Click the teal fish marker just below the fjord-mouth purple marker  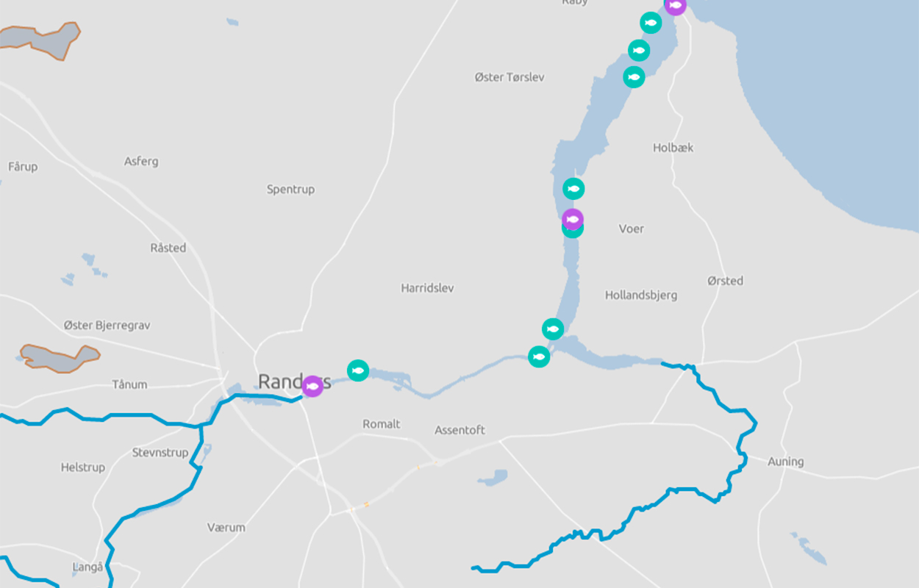click(651, 23)
